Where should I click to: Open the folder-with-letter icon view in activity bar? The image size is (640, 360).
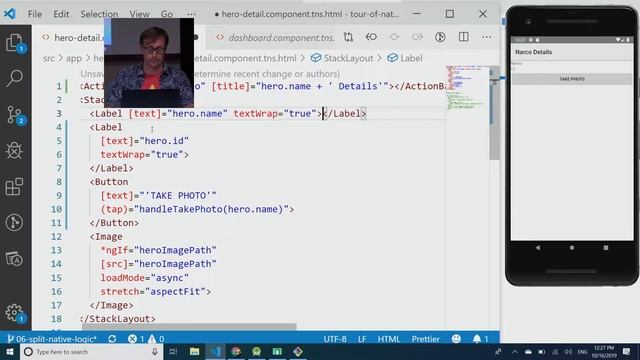pos(15,259)
